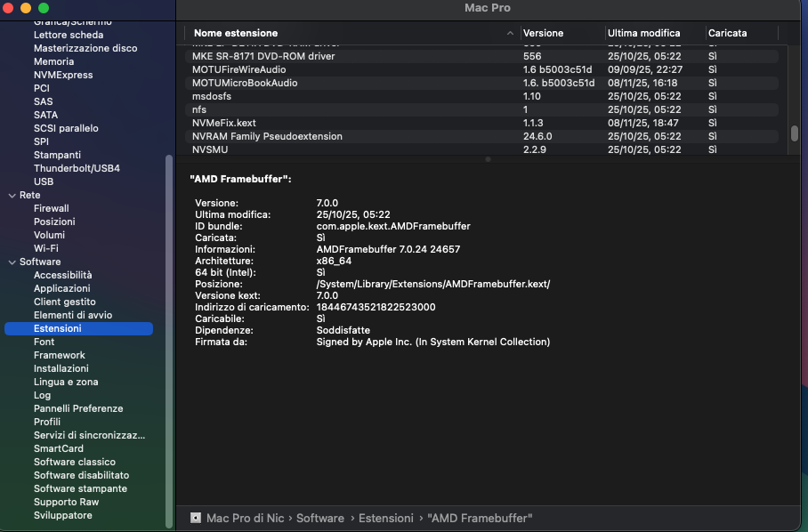Select Masterizzazione disco in sidebar
The width and height of the screenshot is (808, 532).
pyautogui.click(x=85, y=48)
